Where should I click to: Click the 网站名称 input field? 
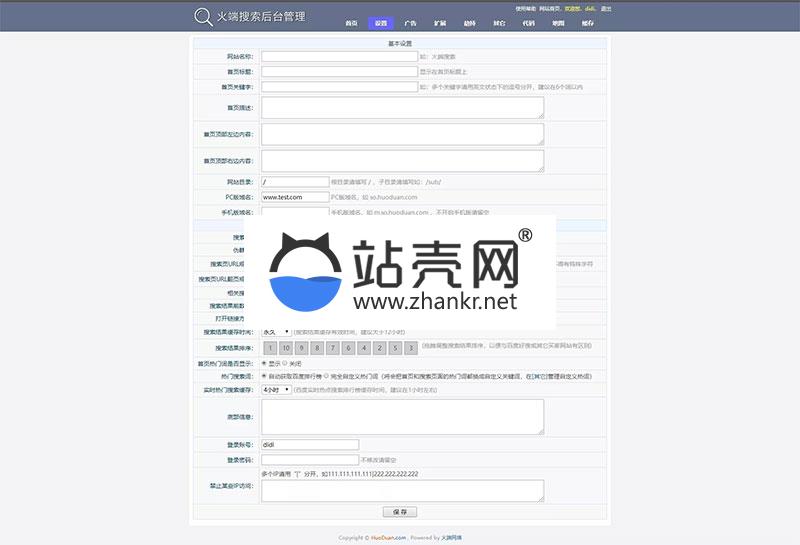pos(339,57)
